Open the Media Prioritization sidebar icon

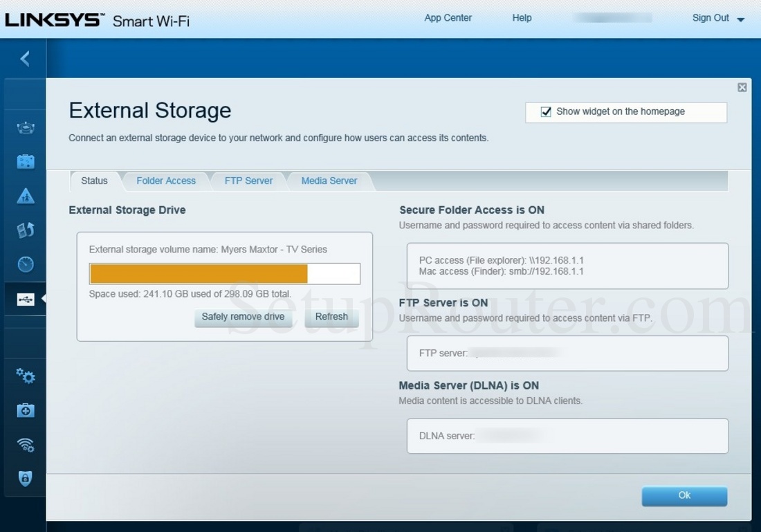coord(26,230)
